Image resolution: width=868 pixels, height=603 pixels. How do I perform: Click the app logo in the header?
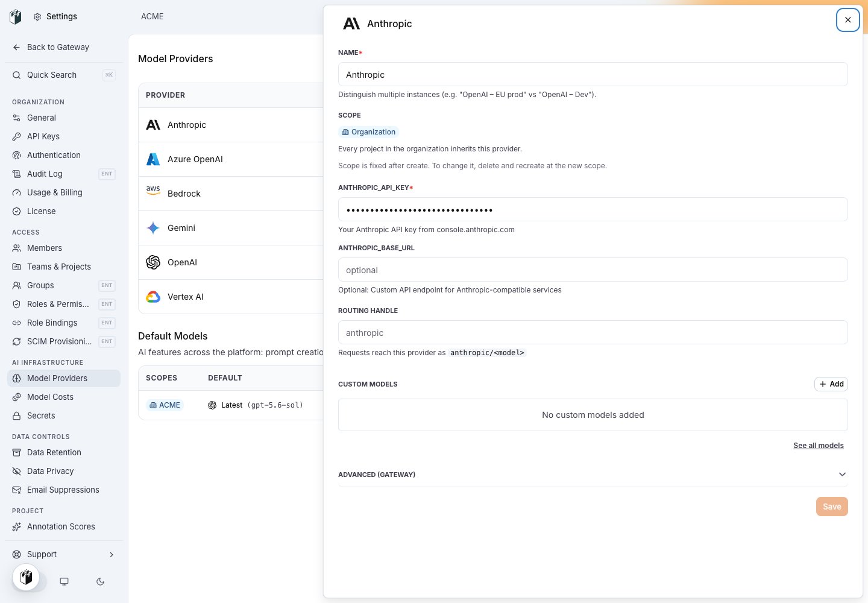[16, 16]
